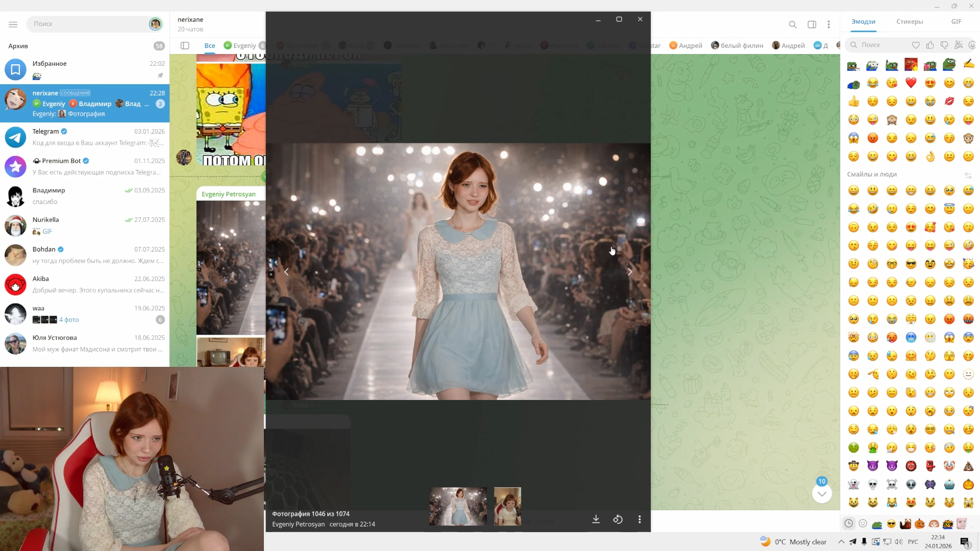Switch to the Стикеры tab
980x551 pixels.
[x=909, y=21]
